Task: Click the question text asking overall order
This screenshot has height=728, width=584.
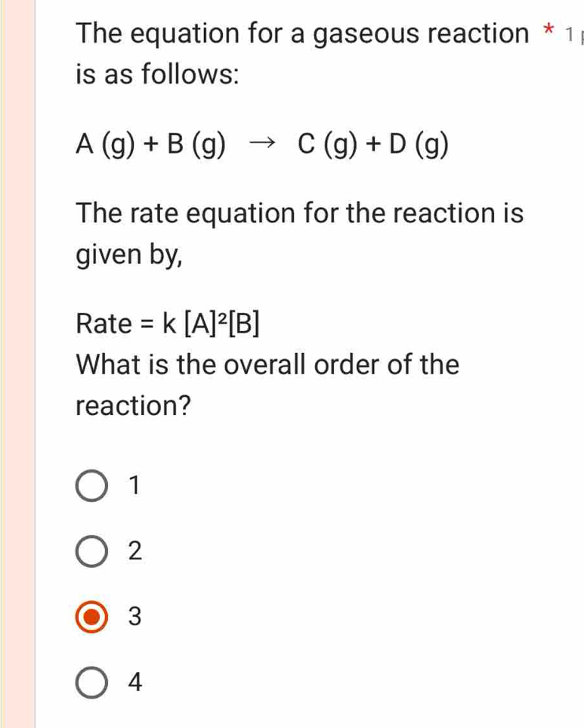Action: (x=264, y=386)
